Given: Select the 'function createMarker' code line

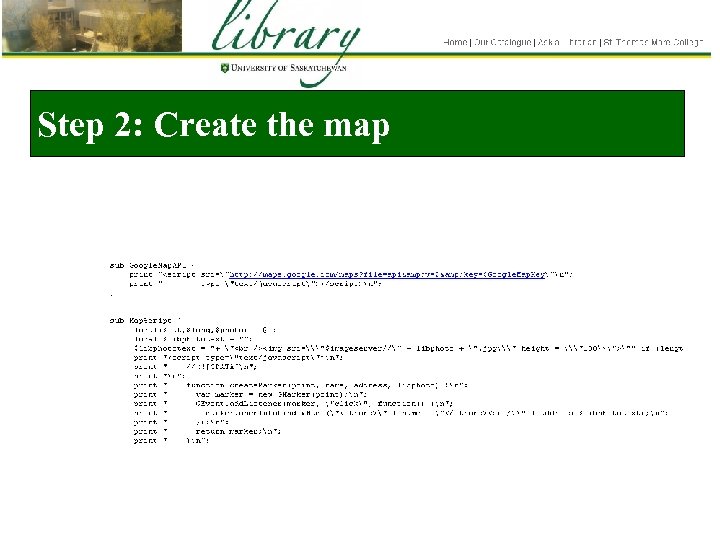Looking at the screenshot, I should (x=301, y=385).
